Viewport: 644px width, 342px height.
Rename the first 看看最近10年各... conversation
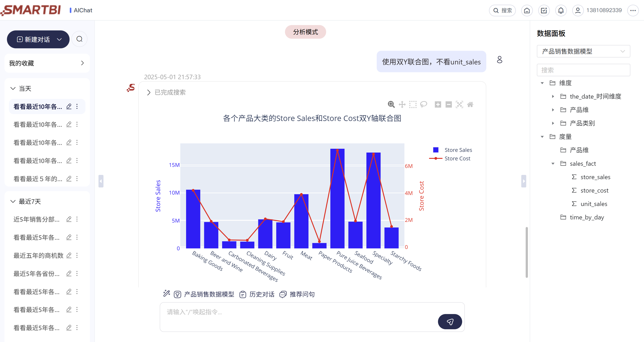(x=69, y=106)
